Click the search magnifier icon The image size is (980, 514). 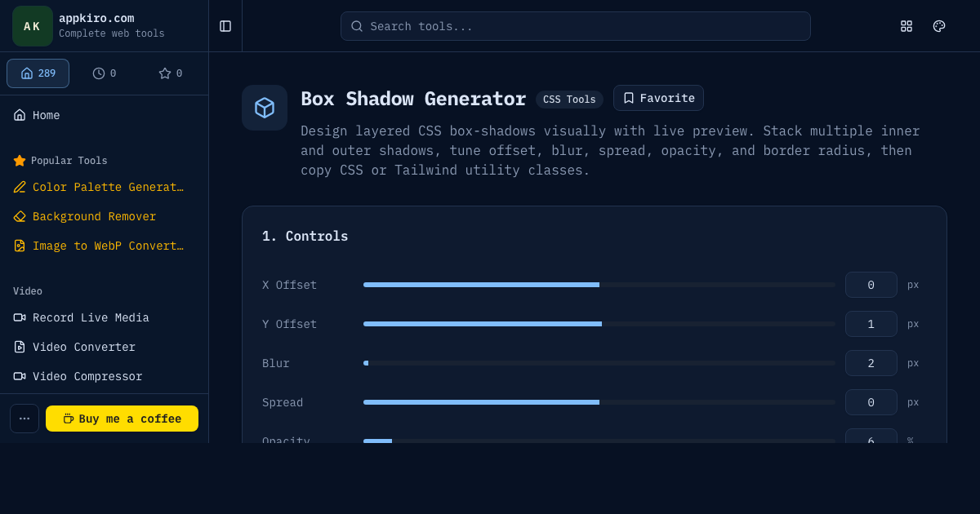(x=357, y=26)
